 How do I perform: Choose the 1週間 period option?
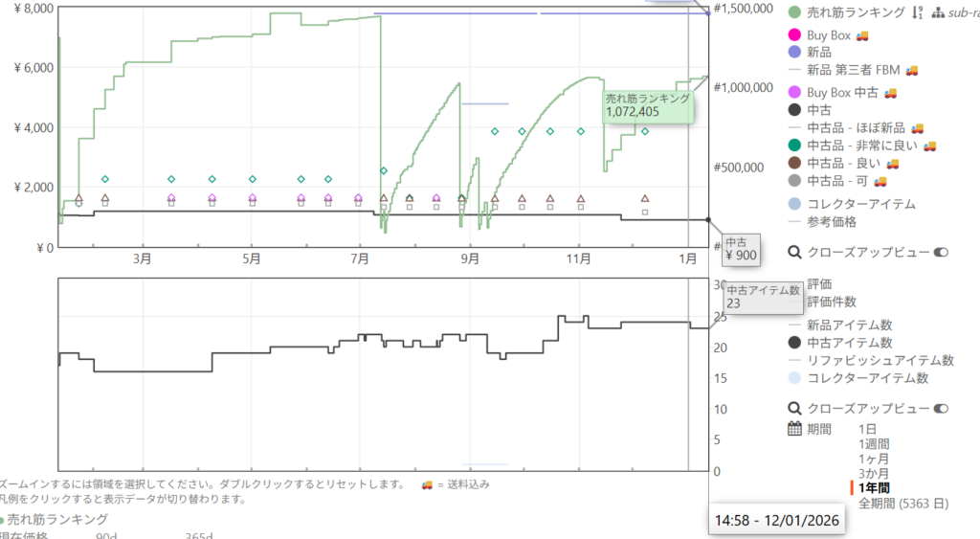point(875,444)
